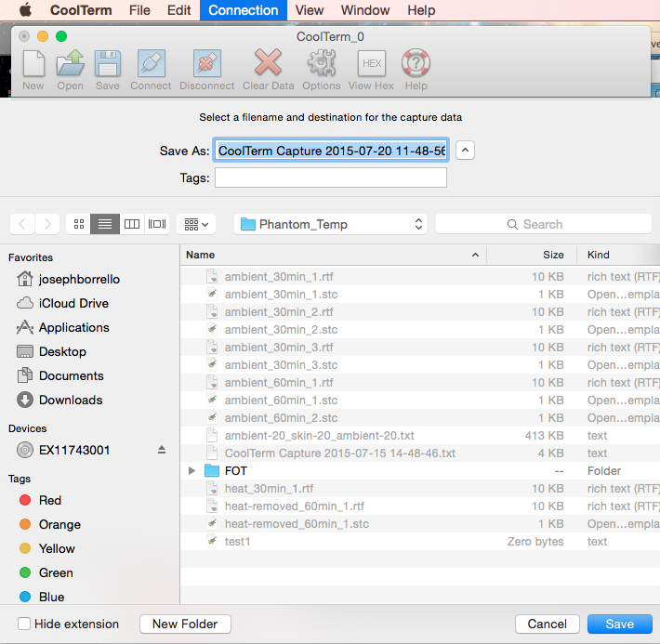
Task: Go back with the left arrow button
Action: point(22,224)
